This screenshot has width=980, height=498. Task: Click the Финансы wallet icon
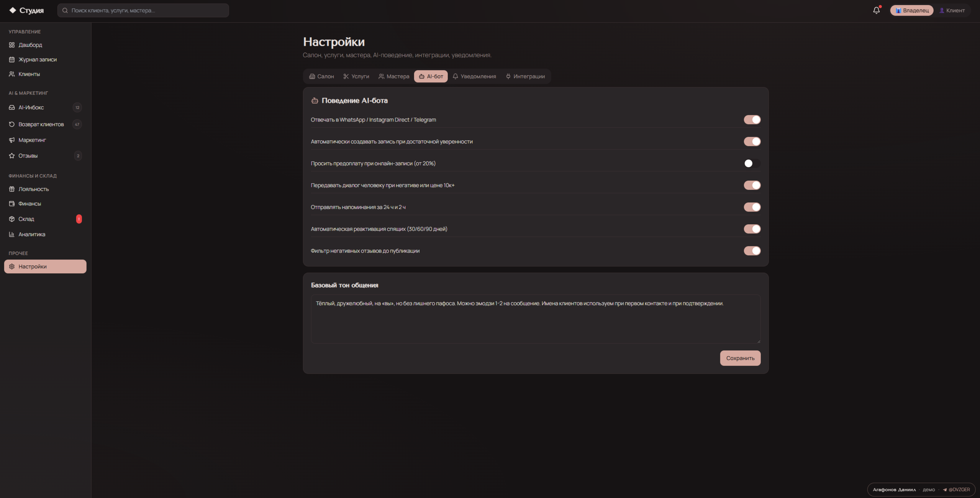pos(12,204)
